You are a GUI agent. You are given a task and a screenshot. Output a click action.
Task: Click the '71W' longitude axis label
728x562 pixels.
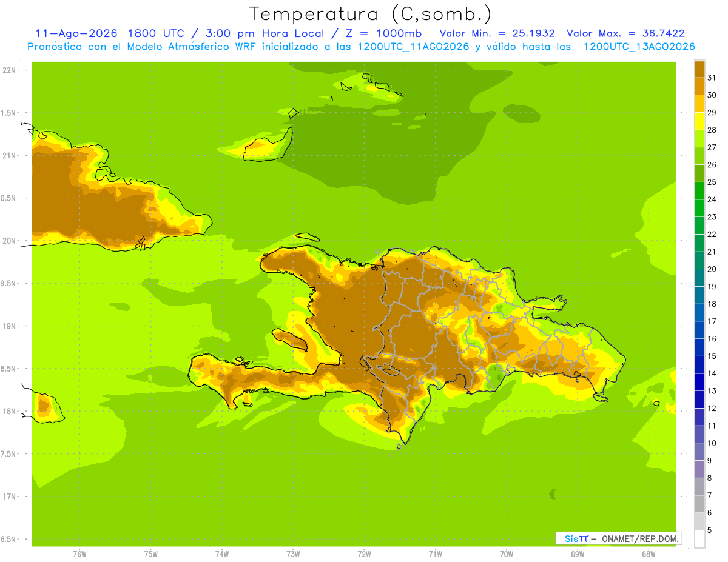[x=435, y=554]
